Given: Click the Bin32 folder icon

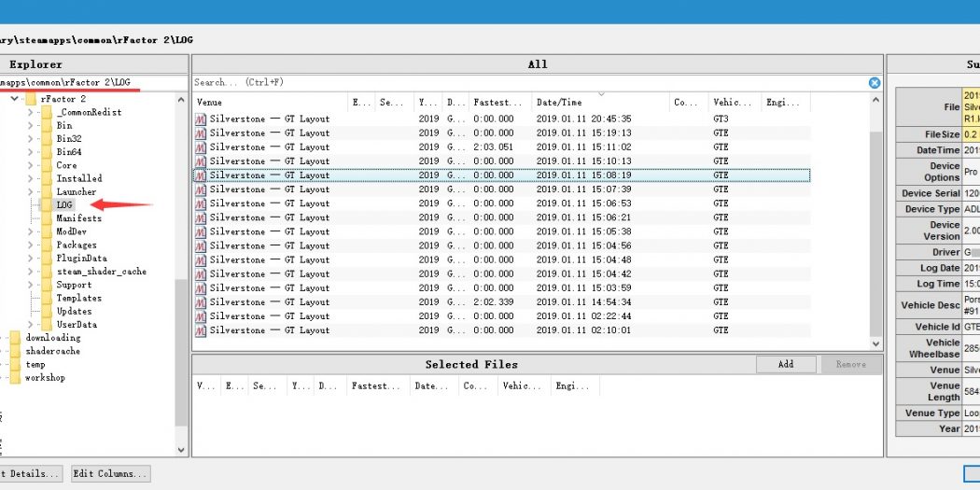Looking at the screenshot, I should point(47,139).
